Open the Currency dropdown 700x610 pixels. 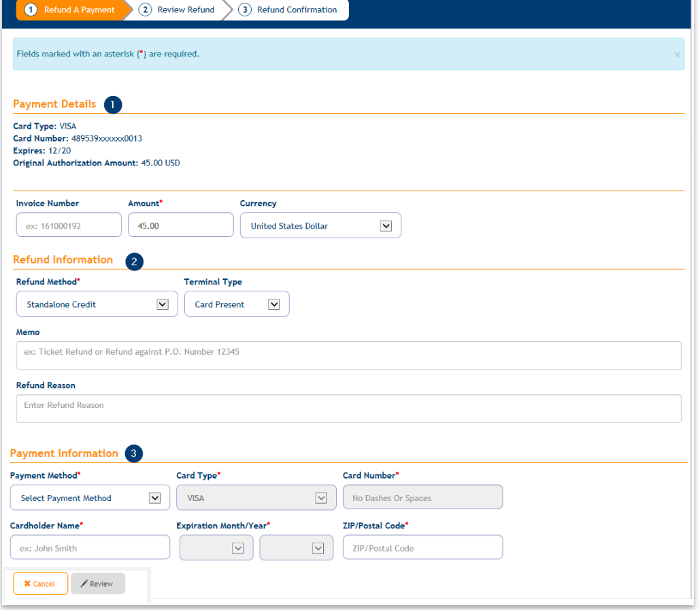pyautogui.click(x=320, y=226)
